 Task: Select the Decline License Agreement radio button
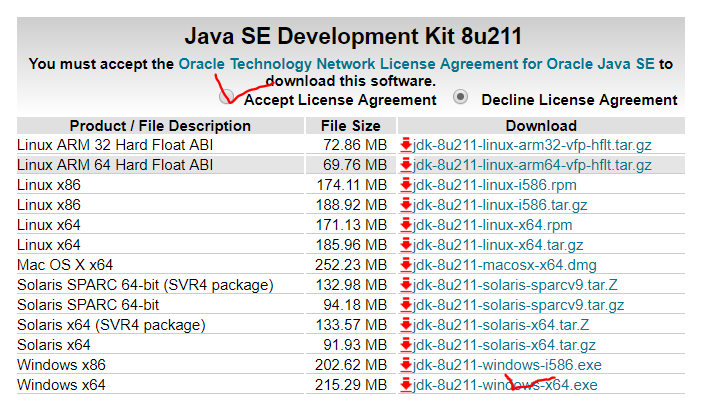click(460, 97)
